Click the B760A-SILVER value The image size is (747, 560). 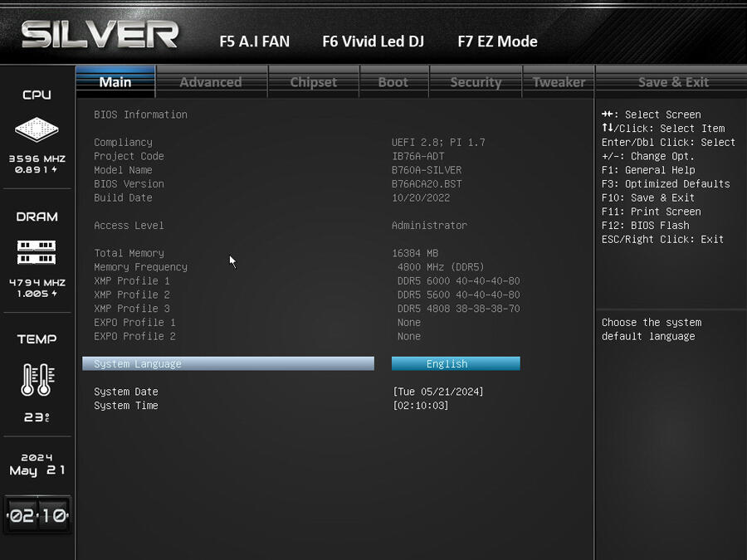point(427,170)
